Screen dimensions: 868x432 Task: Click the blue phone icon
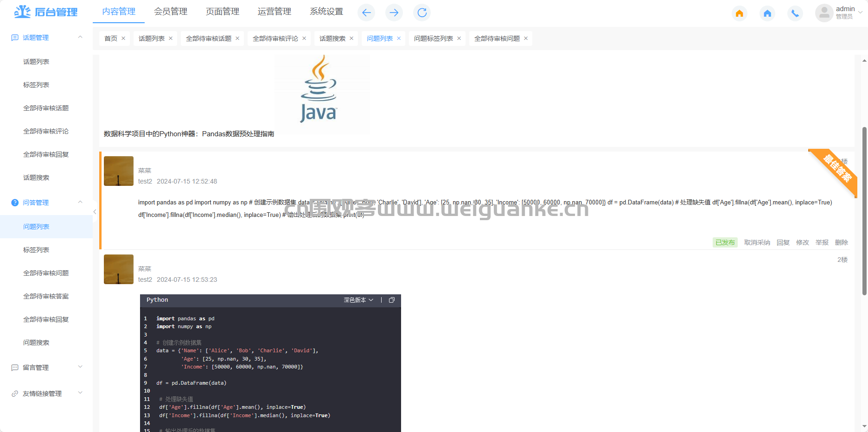click(x=795, y=13)
